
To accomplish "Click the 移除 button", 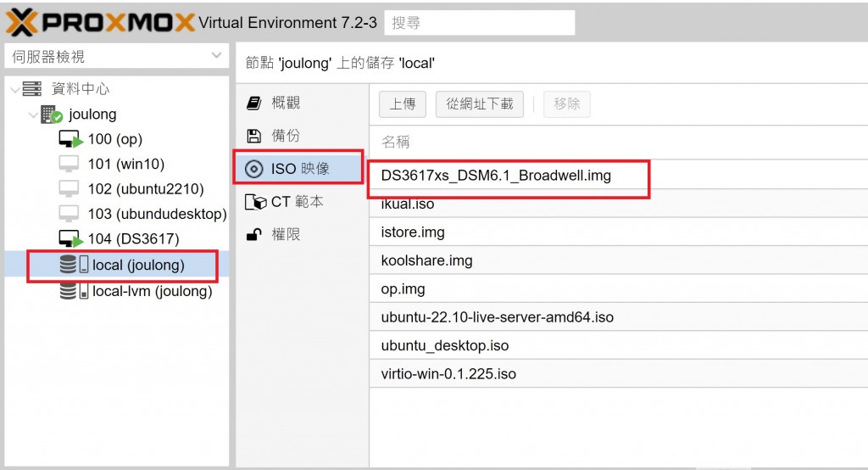I will tap(567, 104).
